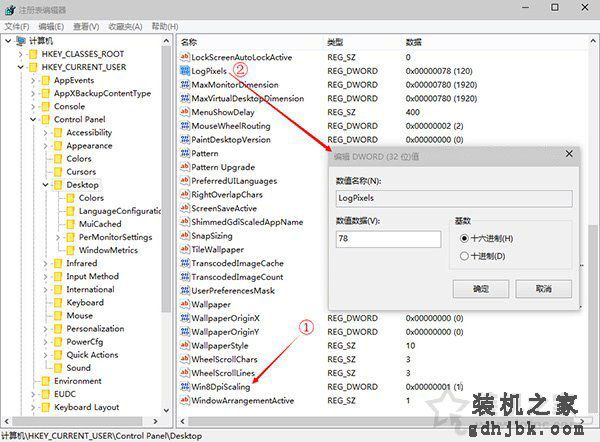The height and width of the screenshot is (442, 600).
Task: Click the tree pane horizontal scrollbar right arrow
Action: [x=155, y=421]
